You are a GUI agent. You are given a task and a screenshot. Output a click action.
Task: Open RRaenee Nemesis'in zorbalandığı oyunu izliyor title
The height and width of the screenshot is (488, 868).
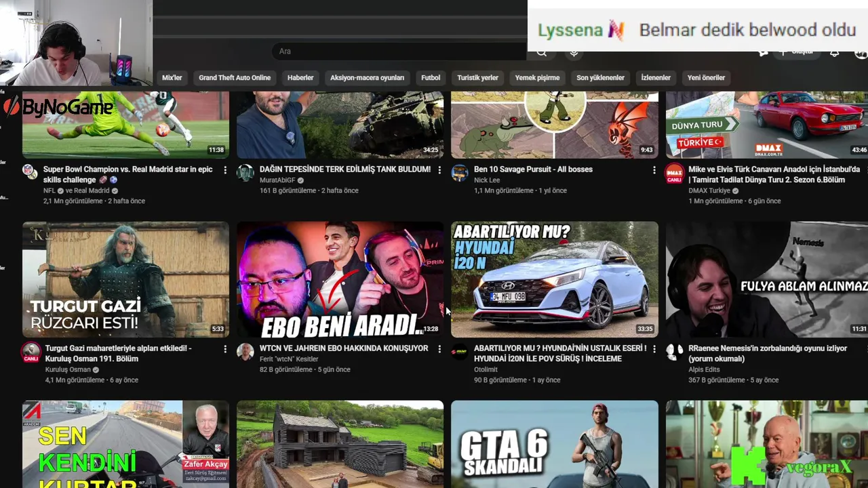[x=768, y=353]
